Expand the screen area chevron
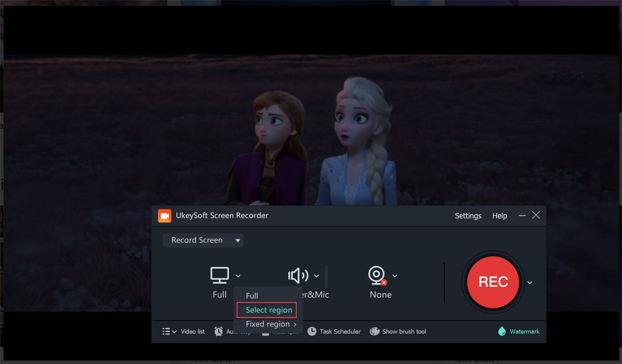The height and width of the screenshot is (364, 622). coord(238,276)
